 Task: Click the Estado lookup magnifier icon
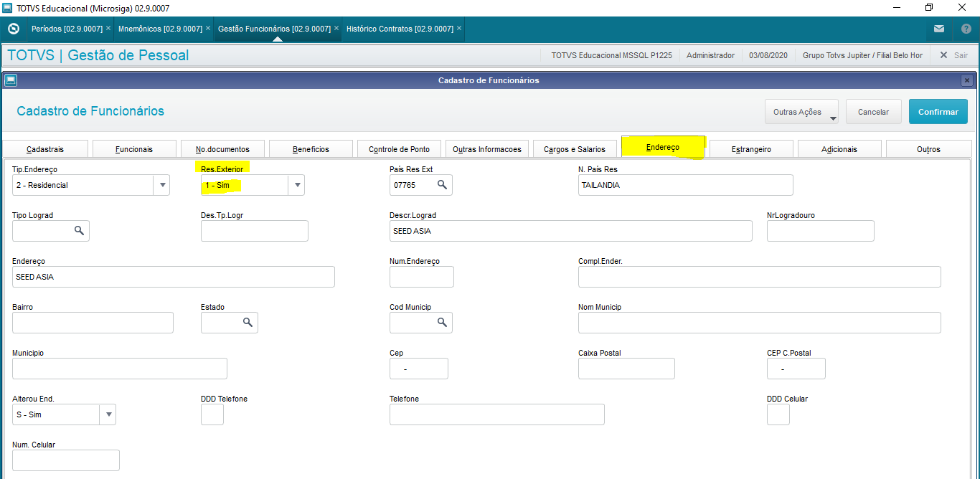pos(248,323)
